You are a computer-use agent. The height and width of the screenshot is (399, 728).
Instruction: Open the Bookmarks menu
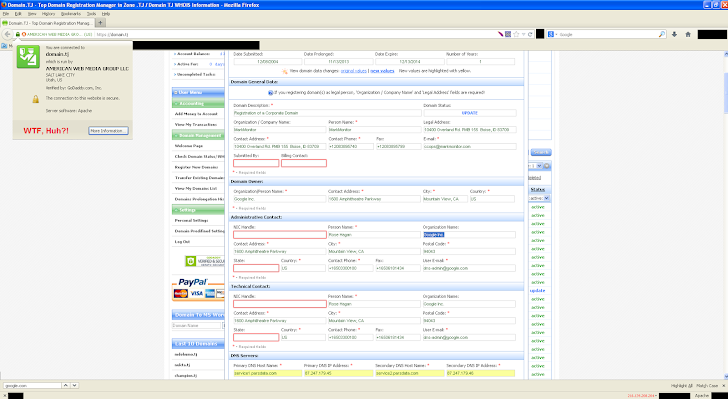tap(71, 14)
